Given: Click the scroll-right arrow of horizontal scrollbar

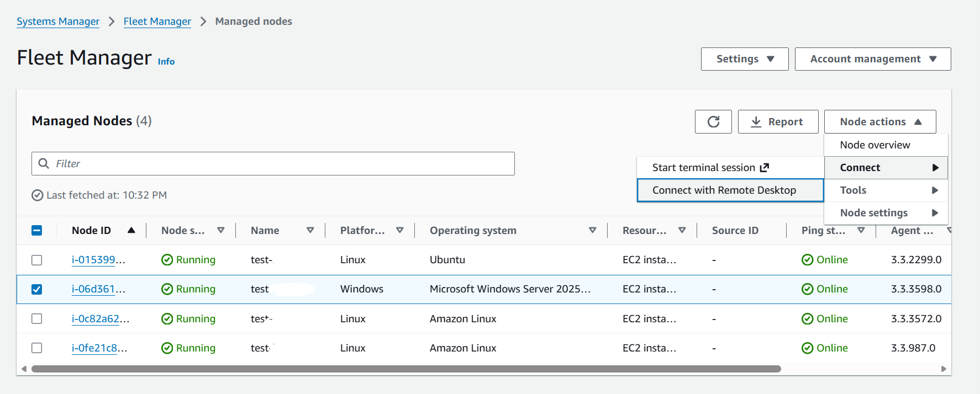Looking at the screenshot, I should 944,369.
